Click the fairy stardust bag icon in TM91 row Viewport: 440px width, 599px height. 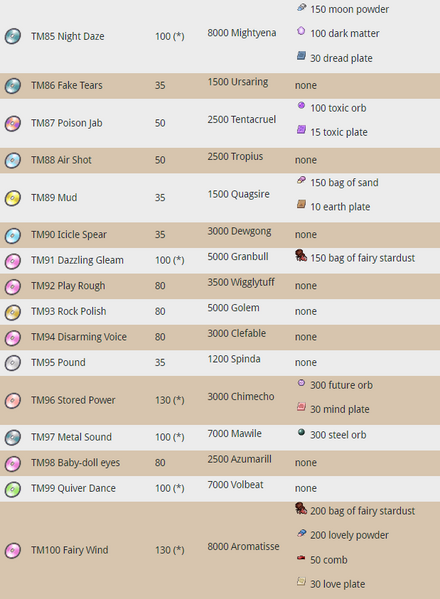pyautogui.click(x=301, y=255)
